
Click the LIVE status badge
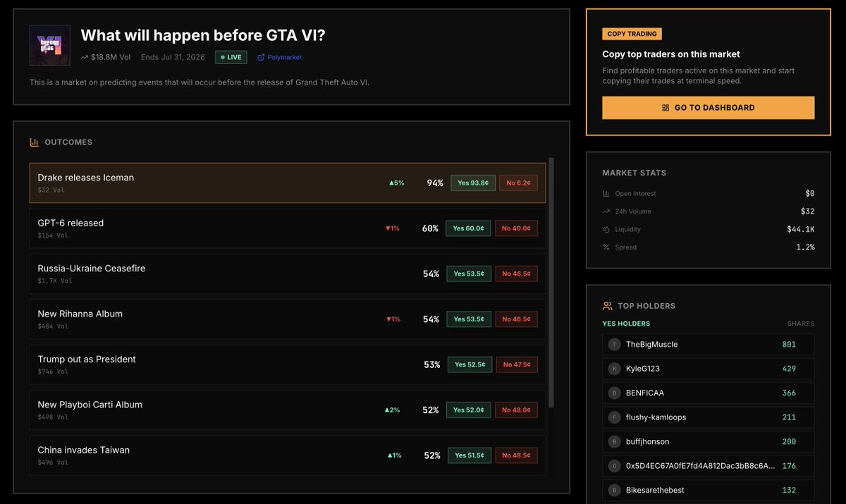[x=231, y=57]
